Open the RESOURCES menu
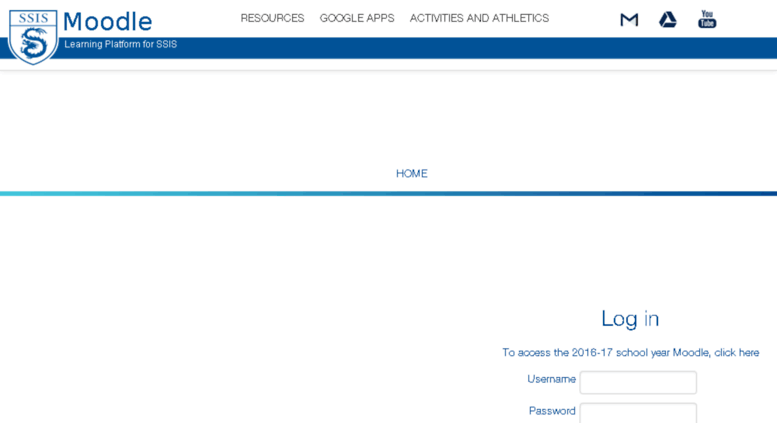Screen dimensions: 777x423 [x=272, y=18]
